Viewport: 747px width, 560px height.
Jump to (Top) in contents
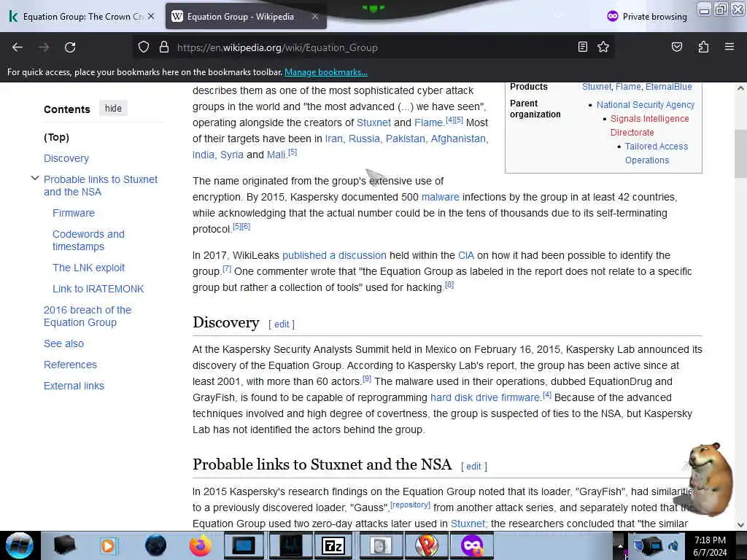tap(57, 137)
